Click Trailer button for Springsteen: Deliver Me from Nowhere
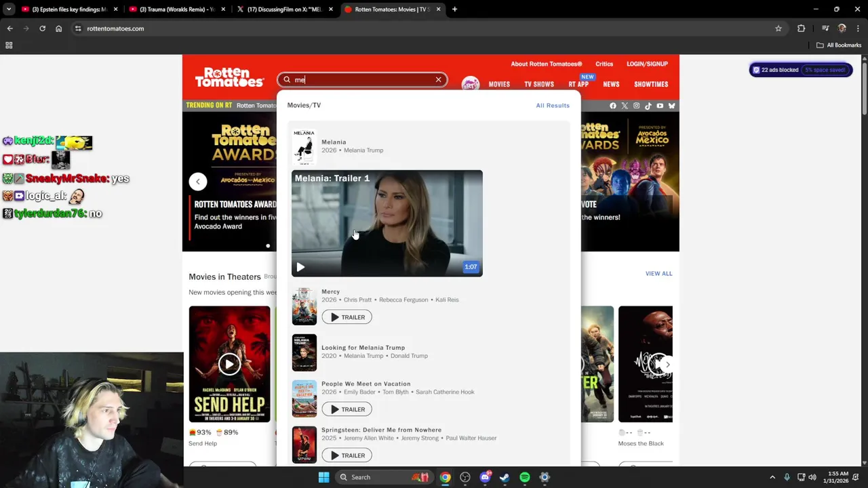This screenshot has width=868, height=488. pyautogui.click(x=347, y=455)
